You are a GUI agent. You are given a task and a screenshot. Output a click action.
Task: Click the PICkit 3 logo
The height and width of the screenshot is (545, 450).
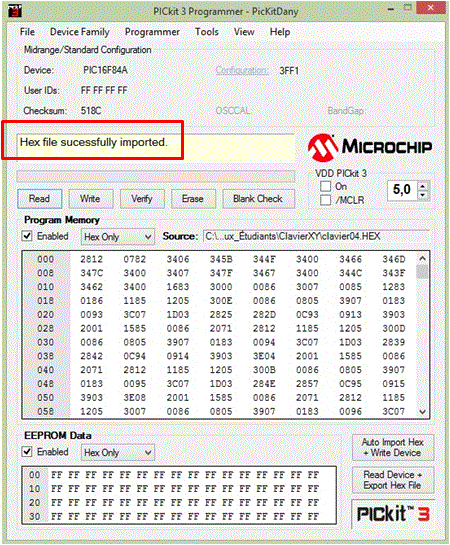393,514
